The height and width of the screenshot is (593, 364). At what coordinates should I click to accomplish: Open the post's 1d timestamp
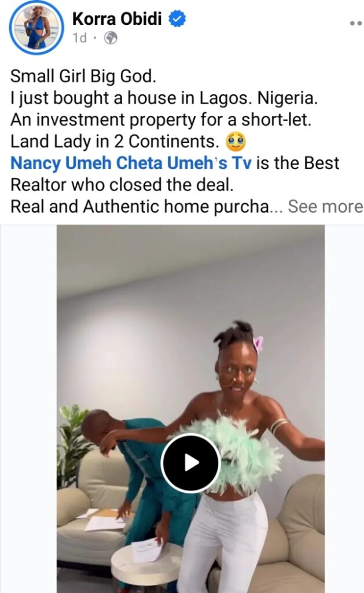pyautogui.click(x=79, y=38)
